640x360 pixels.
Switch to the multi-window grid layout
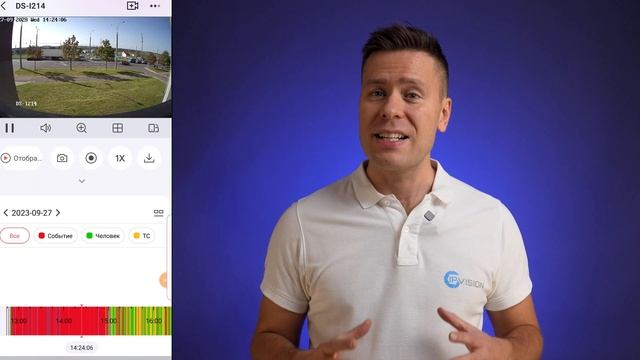(x=118, y=128)
